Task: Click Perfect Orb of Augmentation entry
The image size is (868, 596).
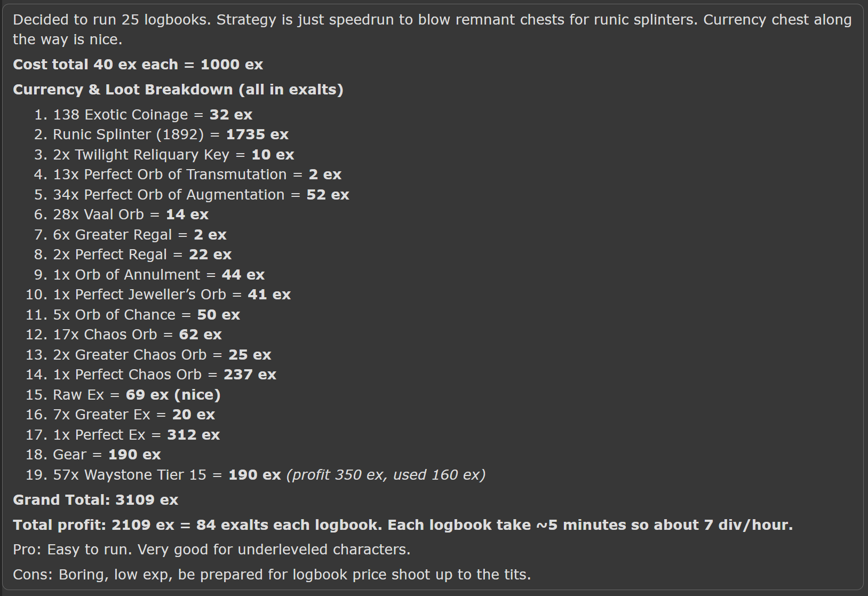Action: point(201,195)
